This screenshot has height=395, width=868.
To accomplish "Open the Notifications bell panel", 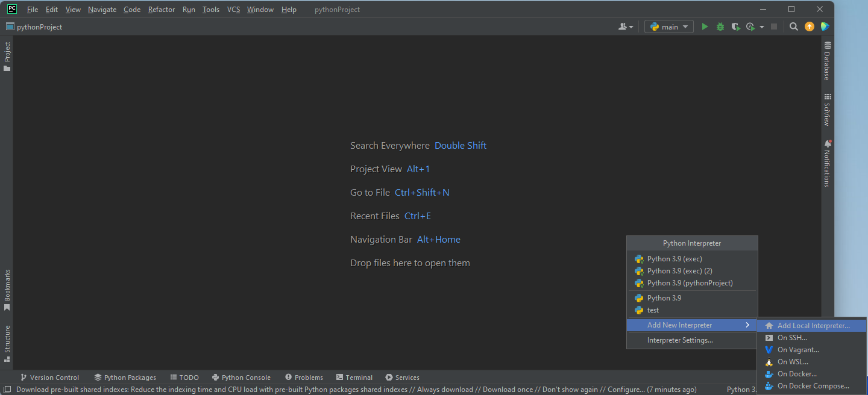I will point(828,163).
